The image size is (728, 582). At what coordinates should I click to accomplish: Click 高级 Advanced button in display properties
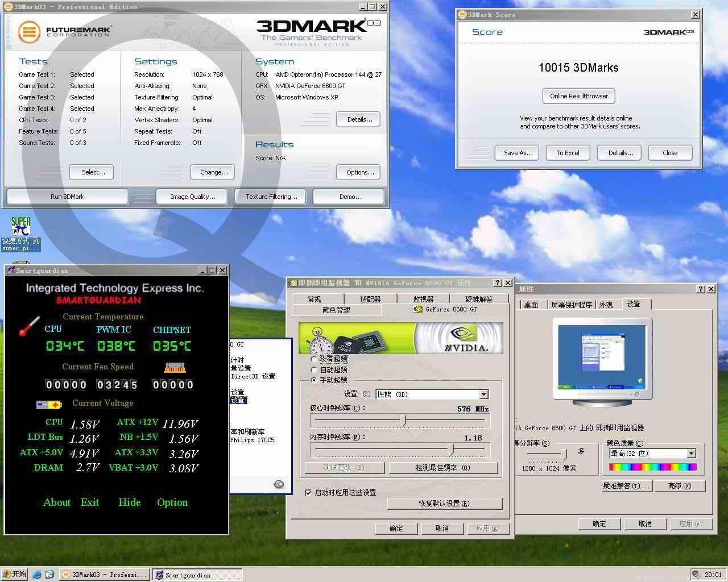[x=679, y=486]
